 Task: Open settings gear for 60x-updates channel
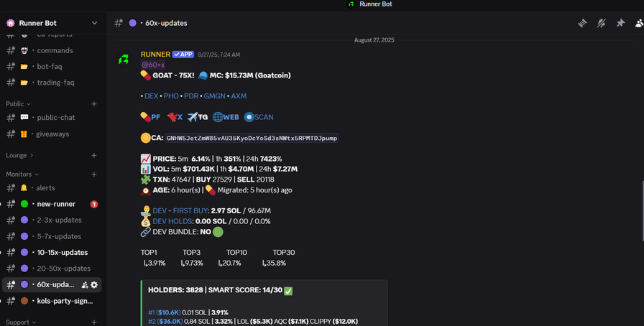[x=94, y=285]
